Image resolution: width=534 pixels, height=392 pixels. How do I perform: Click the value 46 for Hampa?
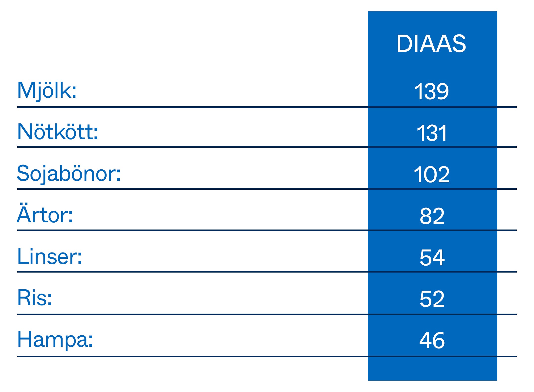click(x=432, y=341)
